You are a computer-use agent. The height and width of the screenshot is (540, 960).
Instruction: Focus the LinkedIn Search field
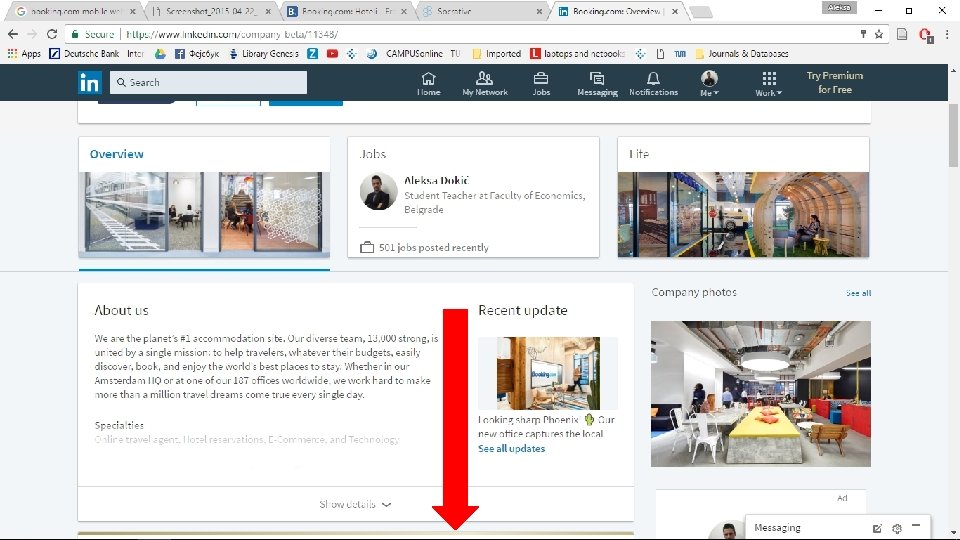(208, 82)
